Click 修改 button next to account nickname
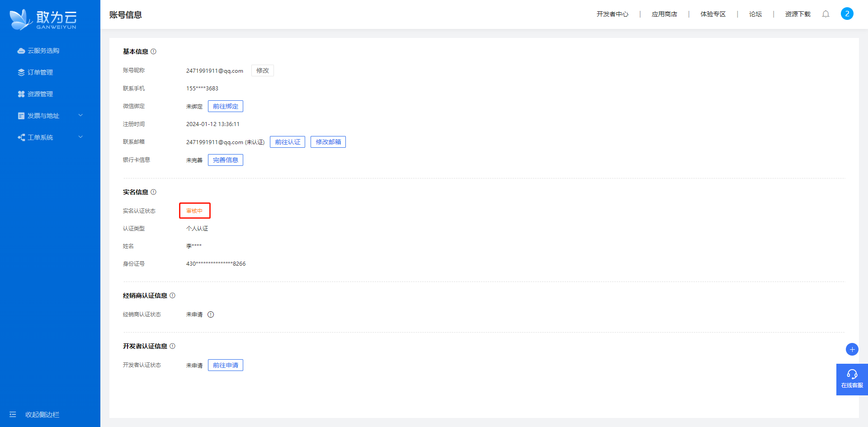 point(262,70)
